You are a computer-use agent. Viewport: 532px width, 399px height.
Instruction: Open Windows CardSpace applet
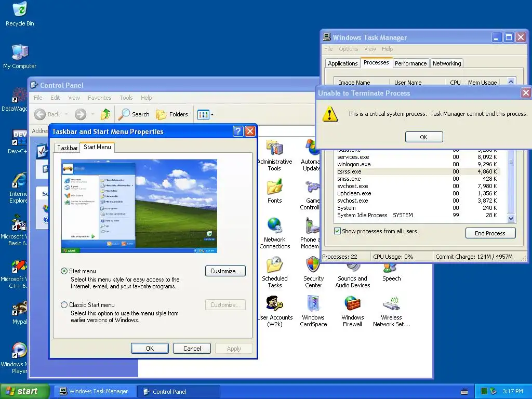[313, 311]
